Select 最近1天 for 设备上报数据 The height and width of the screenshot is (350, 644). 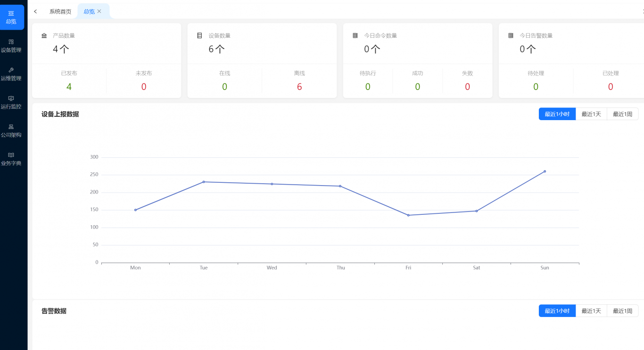(591, 114)
